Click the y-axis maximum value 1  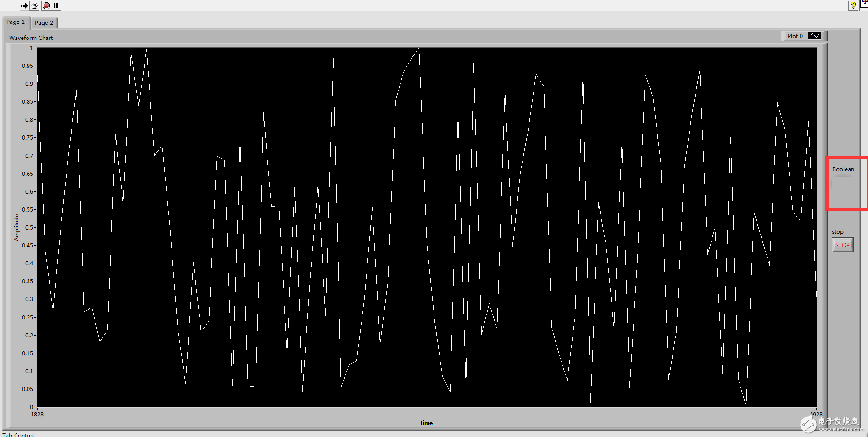[x=31, y=48]
